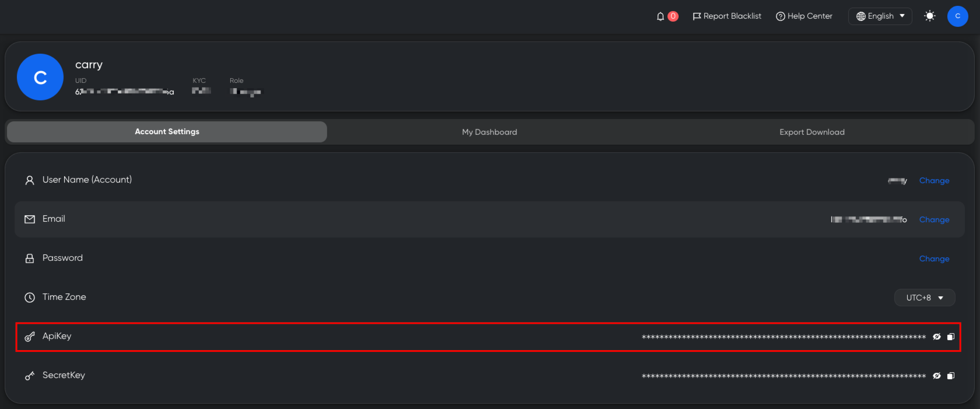Open the English language dropdown

(x=880, y=16)
